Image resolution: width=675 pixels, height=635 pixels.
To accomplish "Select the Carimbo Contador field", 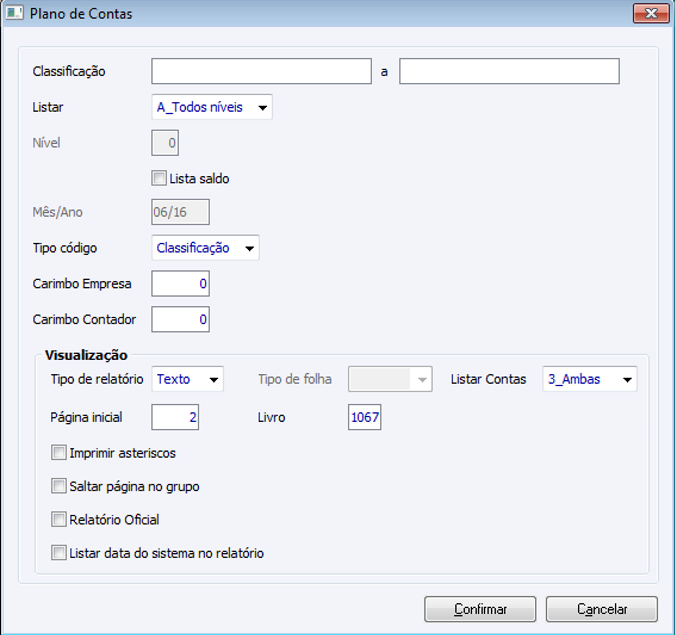I will tap(180, 319).
